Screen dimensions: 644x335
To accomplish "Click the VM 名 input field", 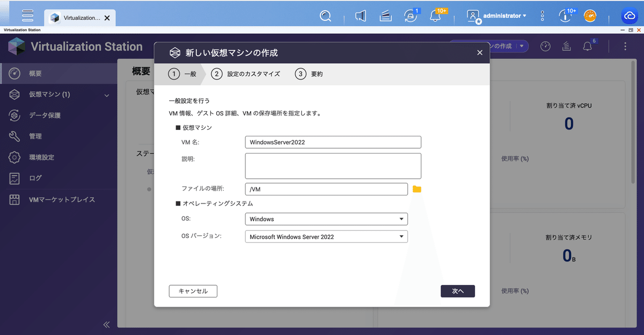I will point(333,142).
